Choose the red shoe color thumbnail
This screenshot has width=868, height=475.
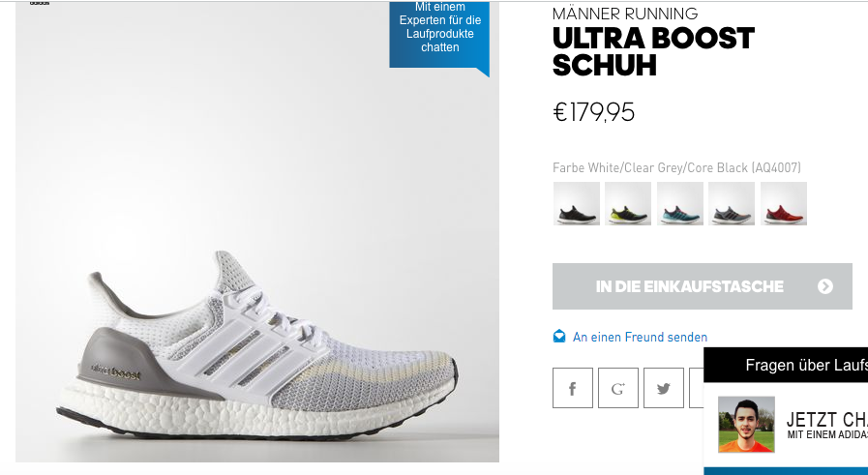783,204
